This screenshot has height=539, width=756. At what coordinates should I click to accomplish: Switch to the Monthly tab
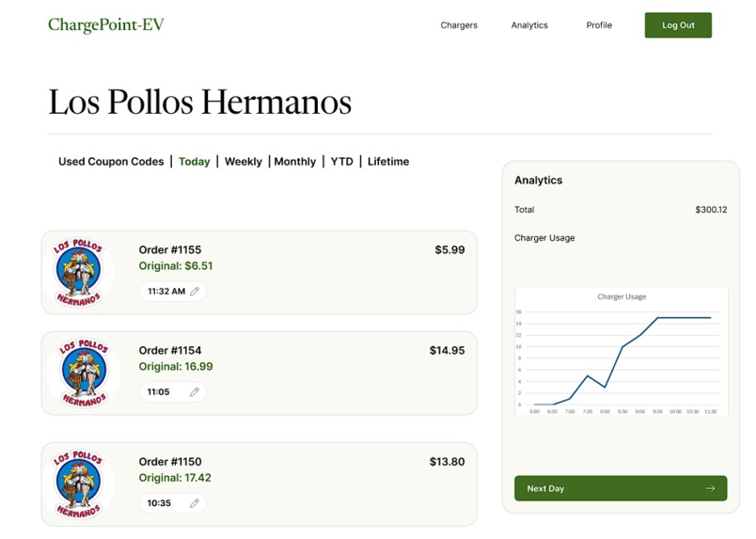click(294, 162)
